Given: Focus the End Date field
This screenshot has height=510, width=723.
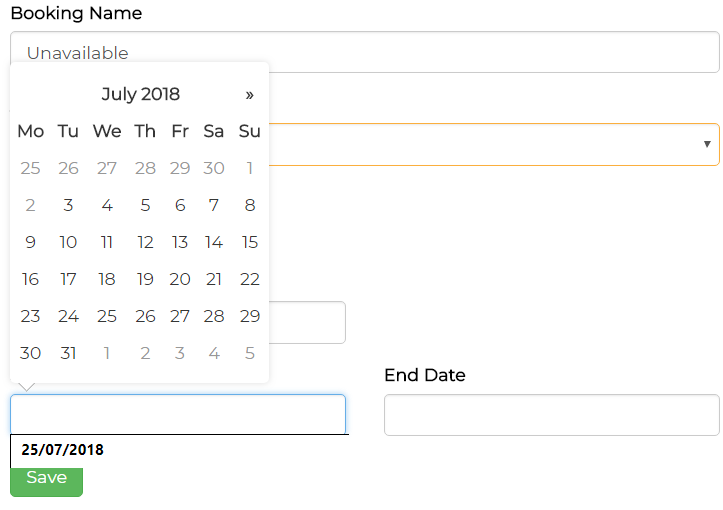Looking at the screenshot, I should pos(551,415).
